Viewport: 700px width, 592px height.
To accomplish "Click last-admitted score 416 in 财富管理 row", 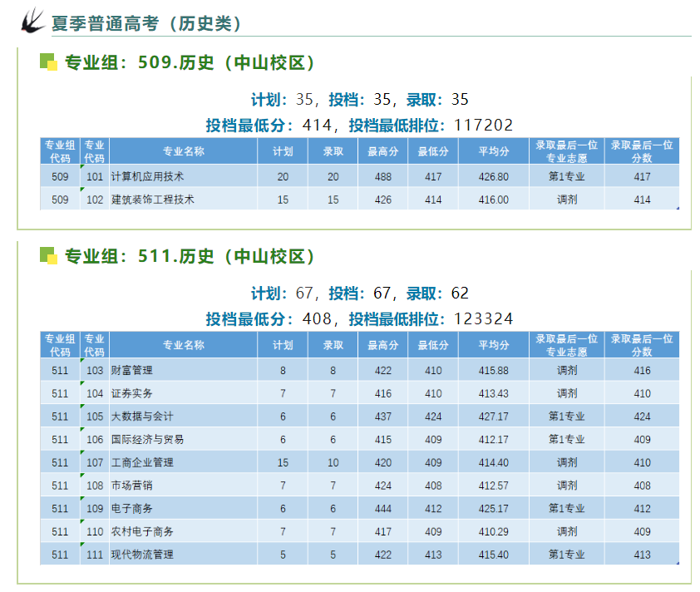I will 642,371.
